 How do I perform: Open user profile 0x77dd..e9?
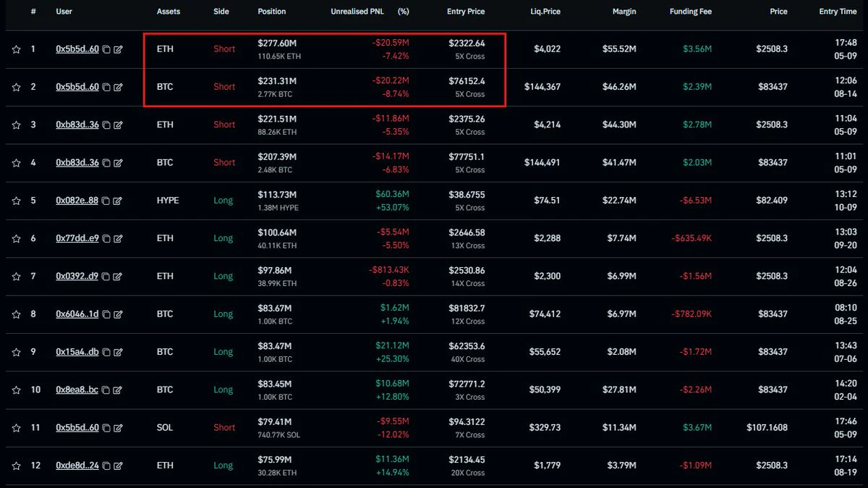coord(77,238)
